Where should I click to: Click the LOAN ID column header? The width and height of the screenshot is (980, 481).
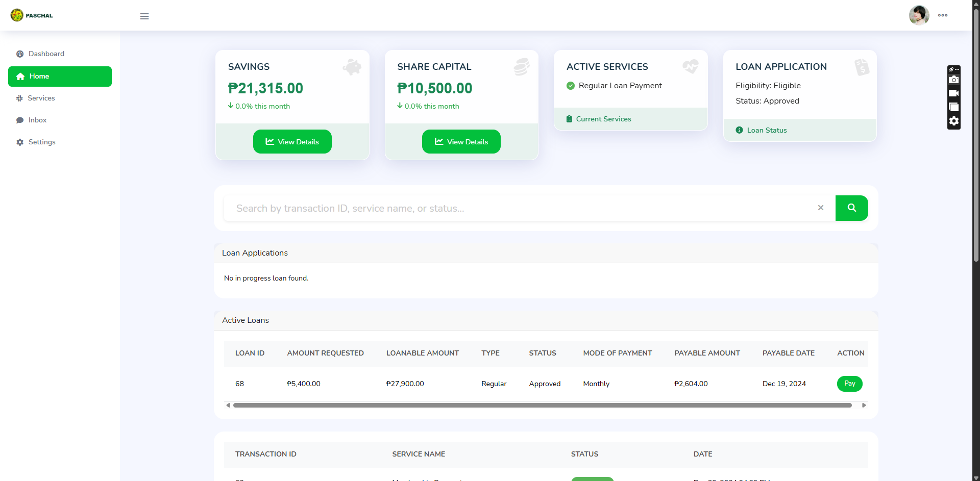pos(250,353)
